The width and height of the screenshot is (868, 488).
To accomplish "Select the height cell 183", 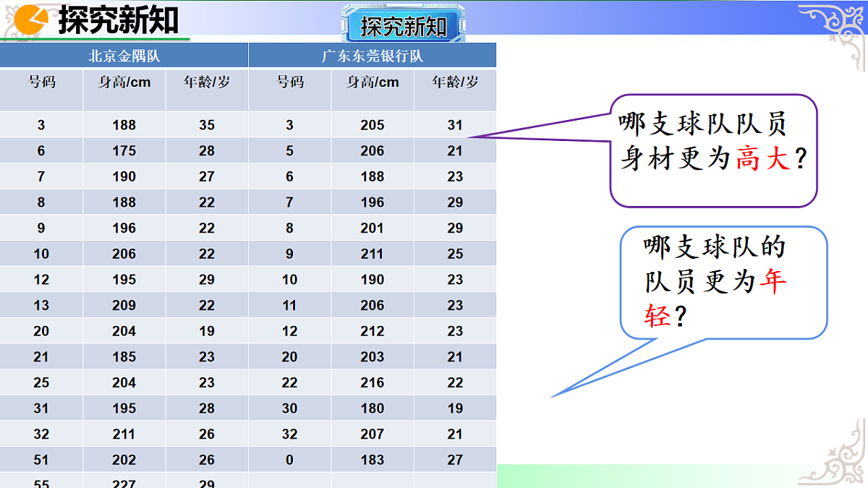I will [x=373, y=460].
